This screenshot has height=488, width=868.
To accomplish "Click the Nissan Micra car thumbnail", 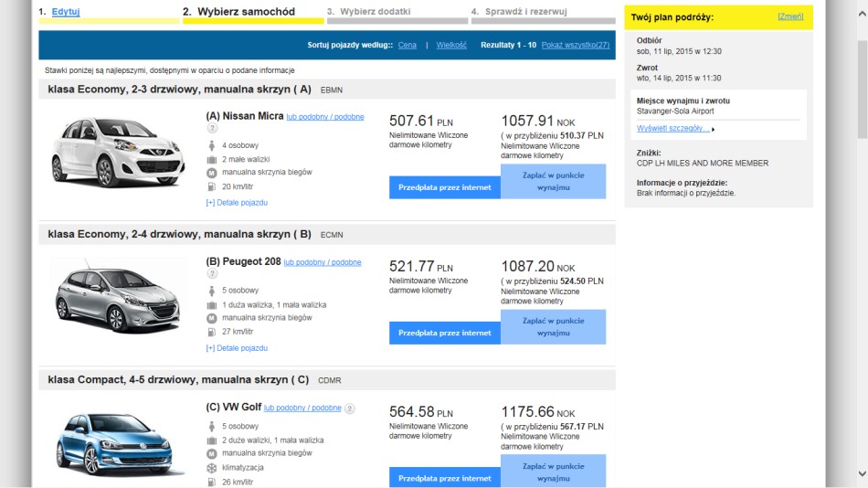I will pyautogui.click(x=117, y=151).
